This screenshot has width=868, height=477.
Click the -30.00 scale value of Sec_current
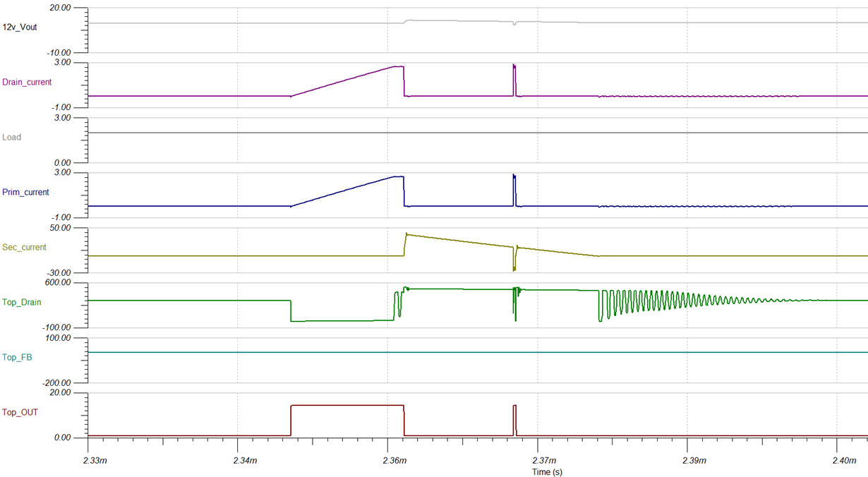pos(59,272)
